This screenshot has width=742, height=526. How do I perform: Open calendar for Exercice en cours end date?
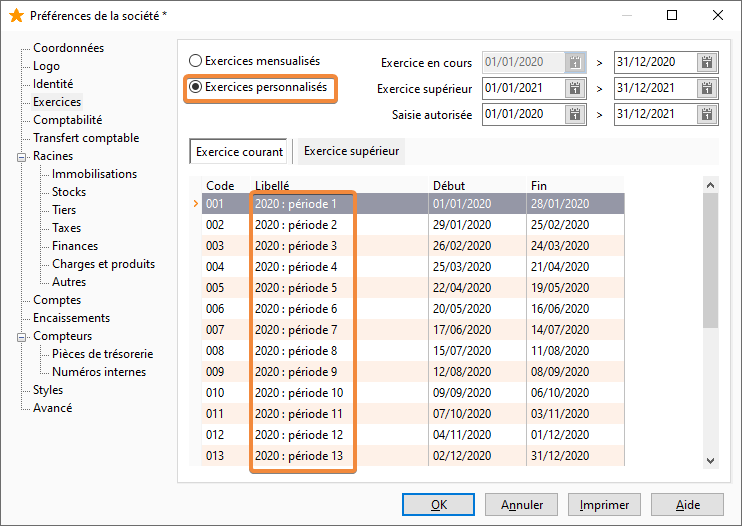[707, 62]
